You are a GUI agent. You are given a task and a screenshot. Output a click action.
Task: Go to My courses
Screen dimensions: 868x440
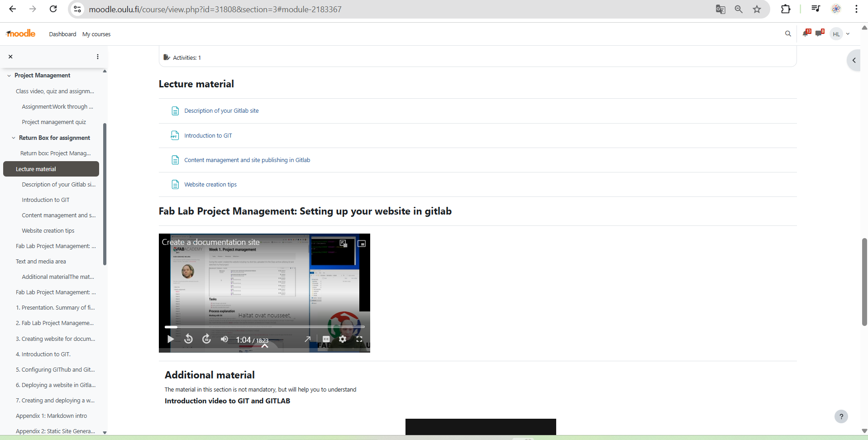tap(96, 34)
